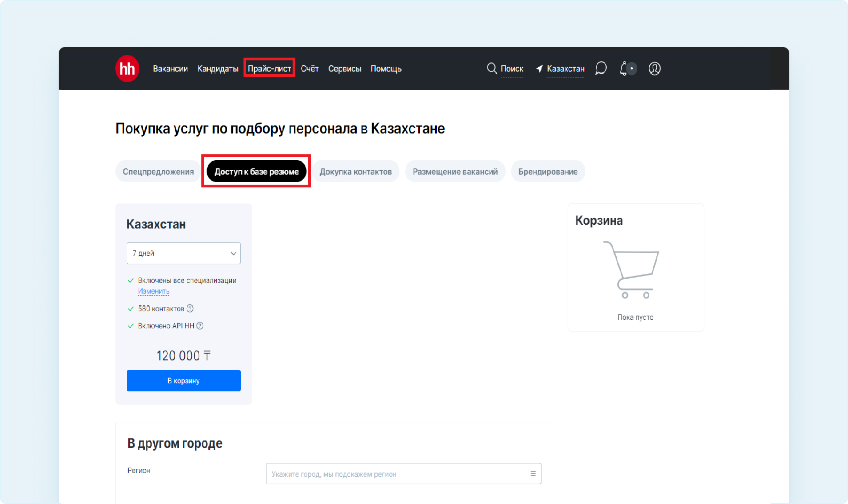Open the chat messages icon

click(601, 68)
